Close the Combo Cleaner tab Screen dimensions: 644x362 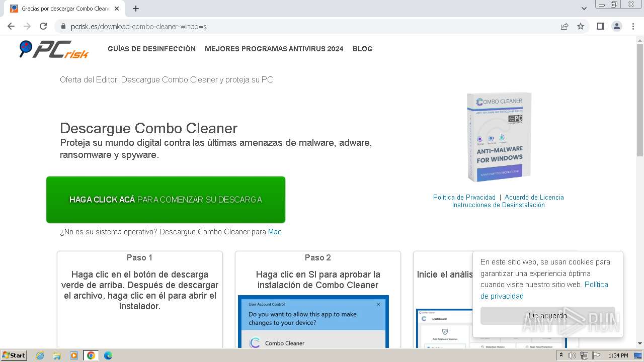pyautogui.click(x=117, y=9)
